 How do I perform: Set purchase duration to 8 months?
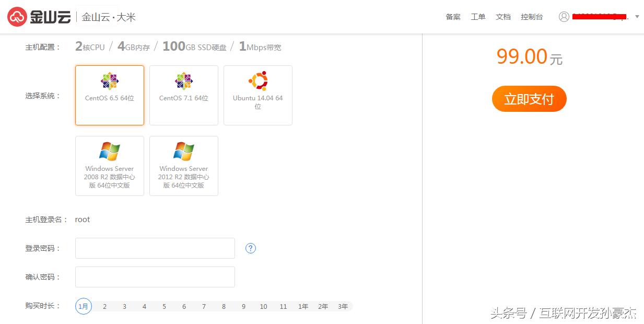(x=224, y=306)
